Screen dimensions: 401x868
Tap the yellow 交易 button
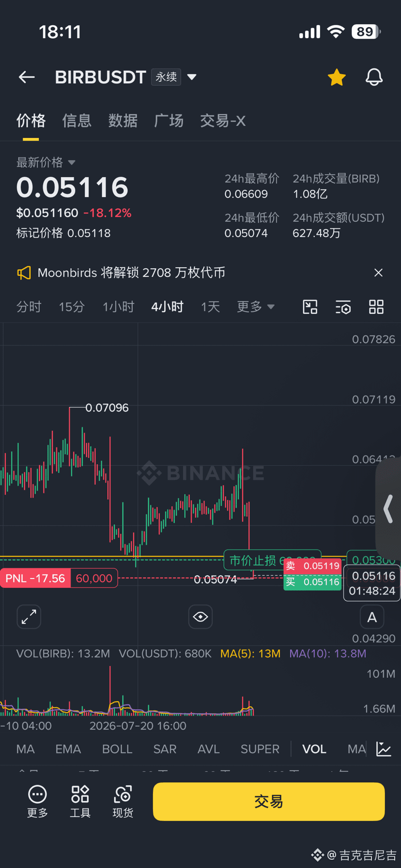click(269, 802)
